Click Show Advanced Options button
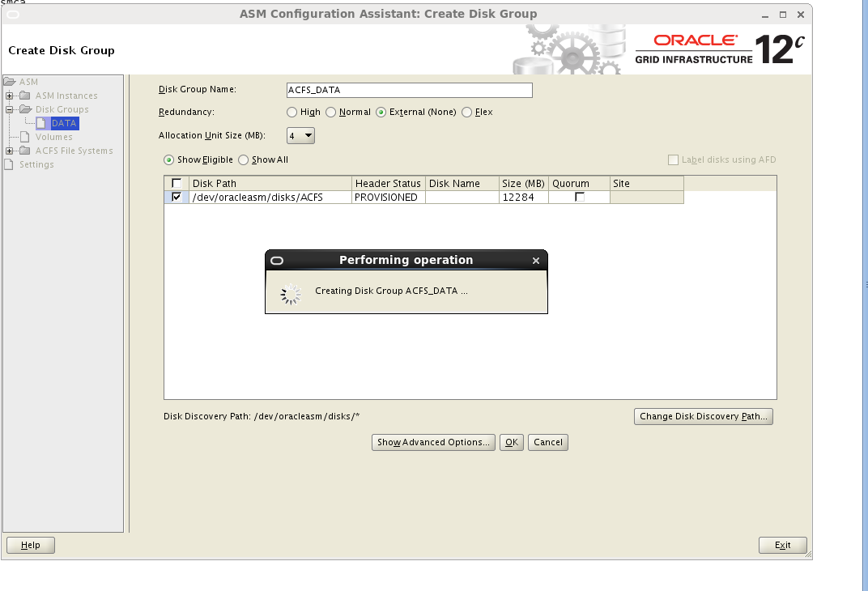This screenshot has width=868, height=591. tap(433, 442)
